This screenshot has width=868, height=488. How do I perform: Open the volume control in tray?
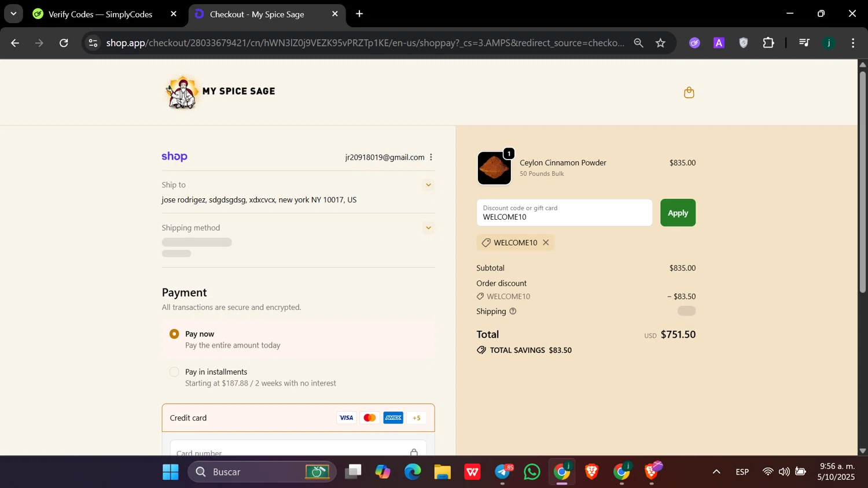pyautogui.click(x=784, y=472)
